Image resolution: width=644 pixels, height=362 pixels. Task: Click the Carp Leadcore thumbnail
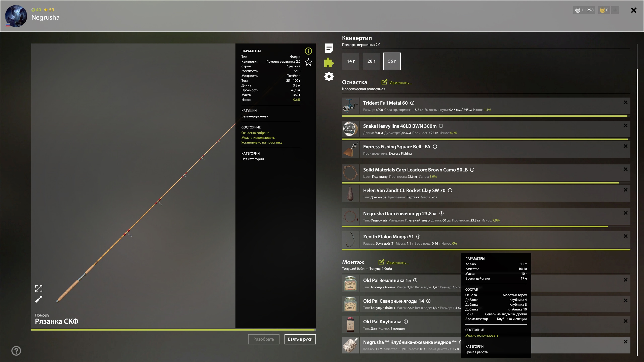tap(350, 173)
